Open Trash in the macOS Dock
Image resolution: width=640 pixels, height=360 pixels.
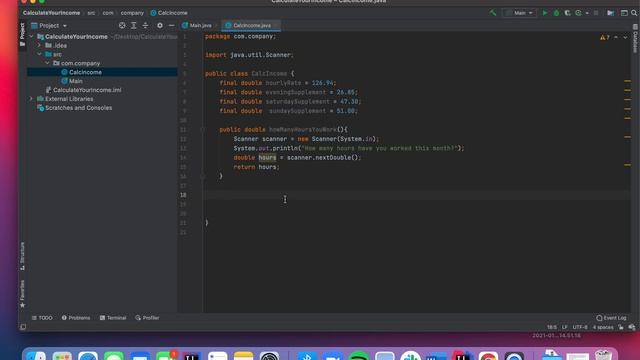point(603,355)
